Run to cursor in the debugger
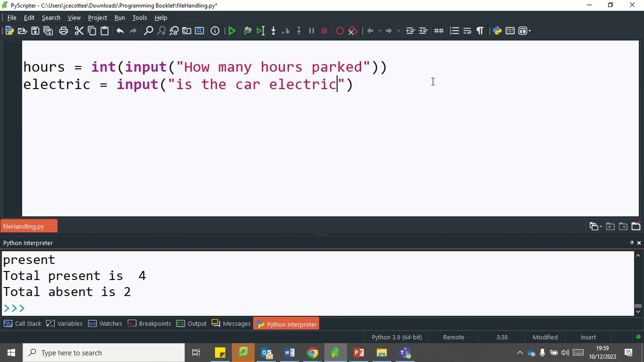 [x=260, y=31]
